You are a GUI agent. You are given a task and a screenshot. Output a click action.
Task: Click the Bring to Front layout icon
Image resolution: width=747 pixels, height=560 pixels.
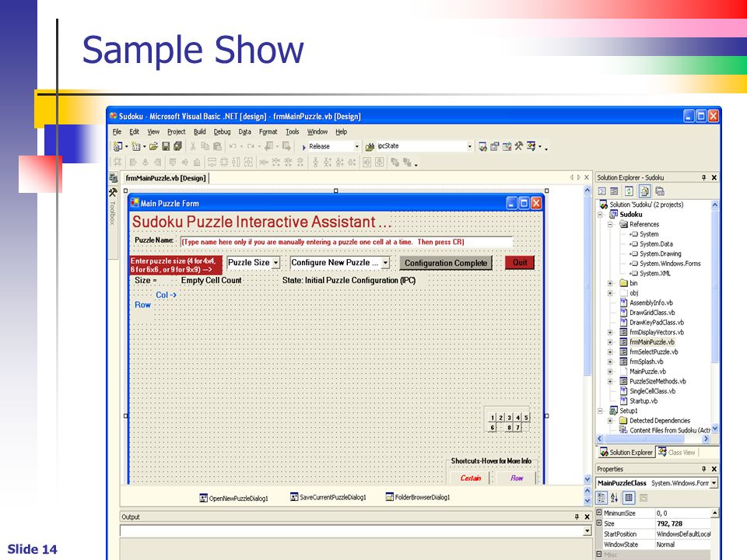coord(395,162)
